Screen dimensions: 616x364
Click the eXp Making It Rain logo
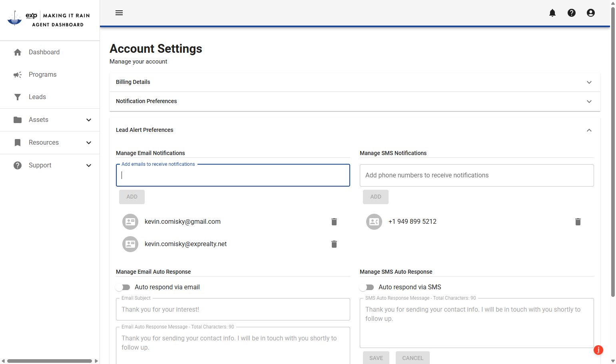(x=49, y=19)
